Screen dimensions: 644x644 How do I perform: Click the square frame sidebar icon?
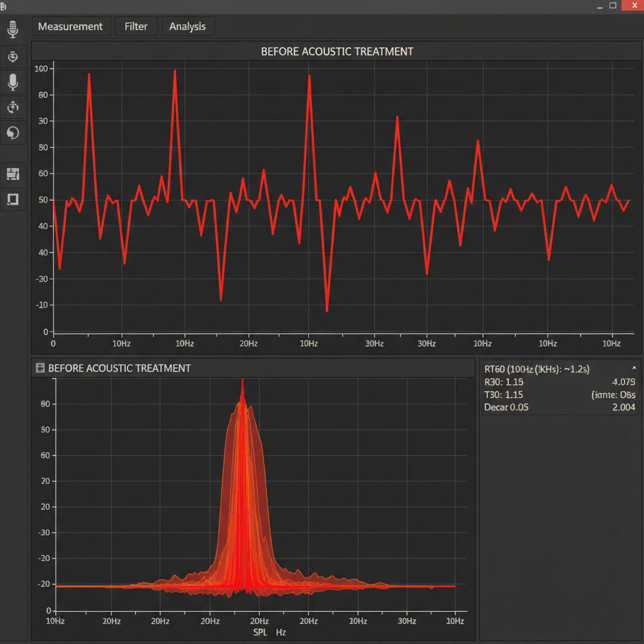(x=13, y=199)
